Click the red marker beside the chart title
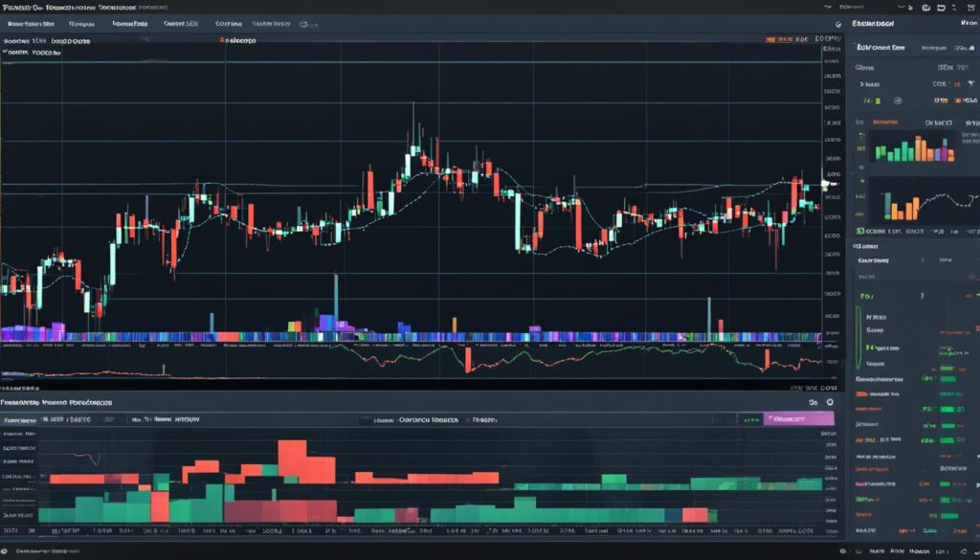The image size is (980, 560). coord(221,40)
